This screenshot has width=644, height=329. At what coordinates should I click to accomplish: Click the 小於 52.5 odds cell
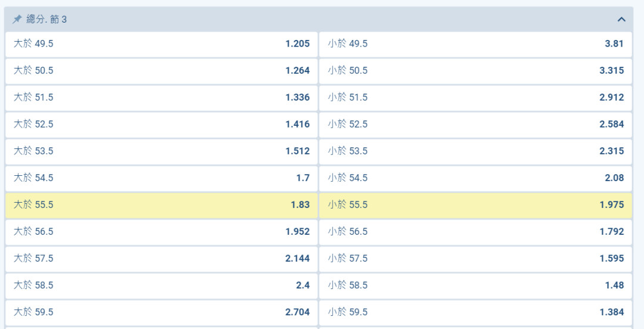[475, 124]
